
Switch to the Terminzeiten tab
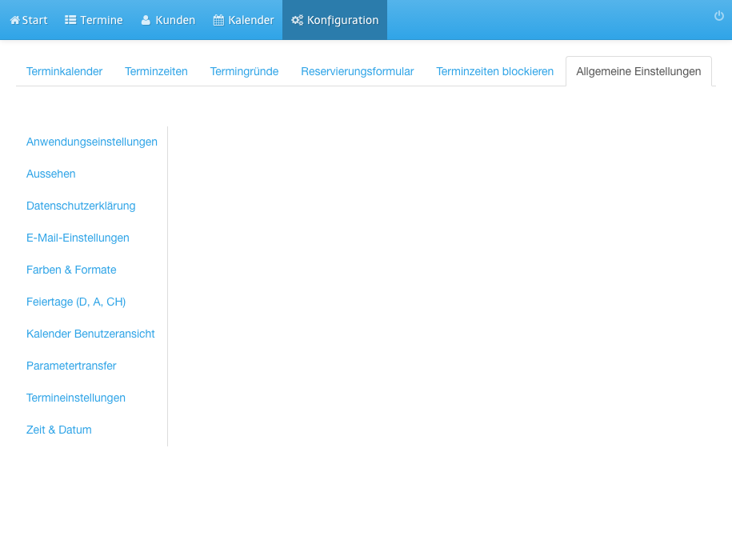[156, 71]
